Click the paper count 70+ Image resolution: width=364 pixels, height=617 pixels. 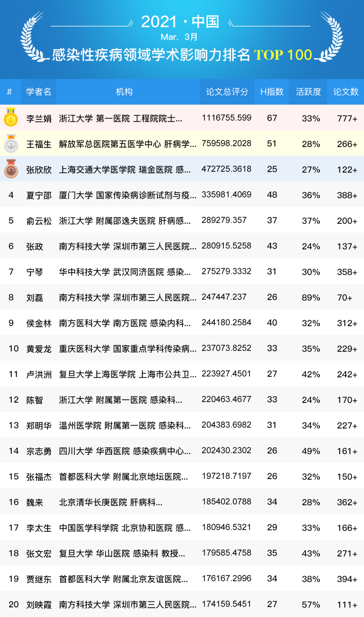tap(345, 298)
